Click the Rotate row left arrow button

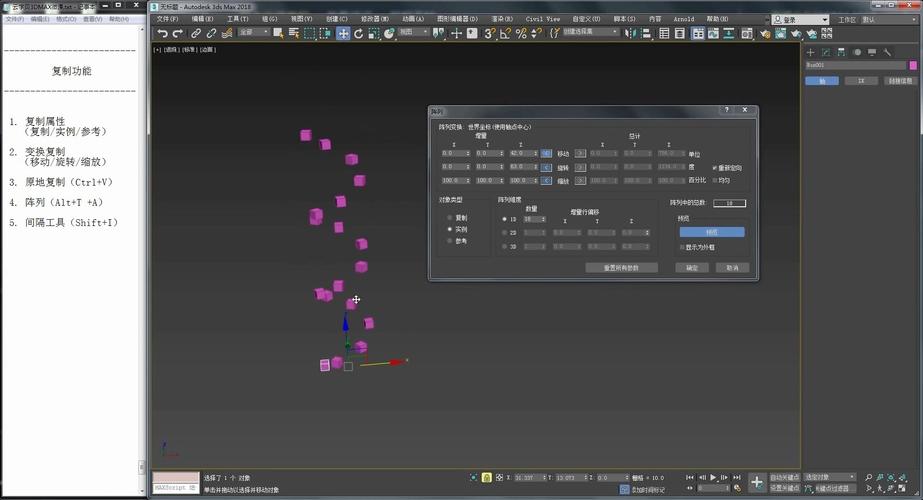[546, 167]
